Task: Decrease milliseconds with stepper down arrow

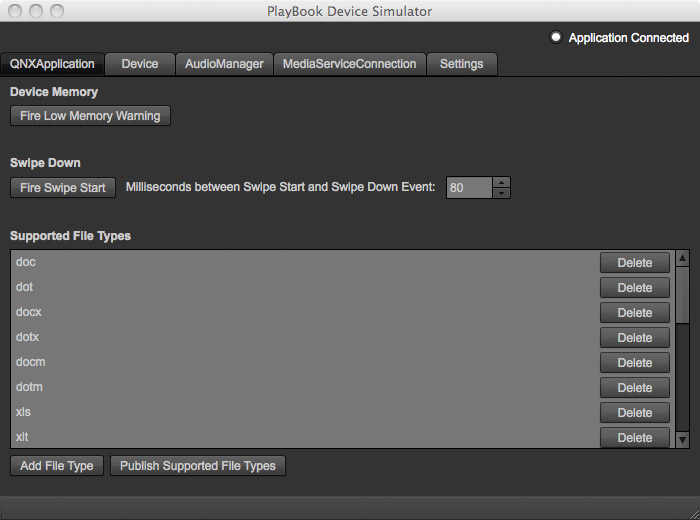Action: tap(501, 193)
